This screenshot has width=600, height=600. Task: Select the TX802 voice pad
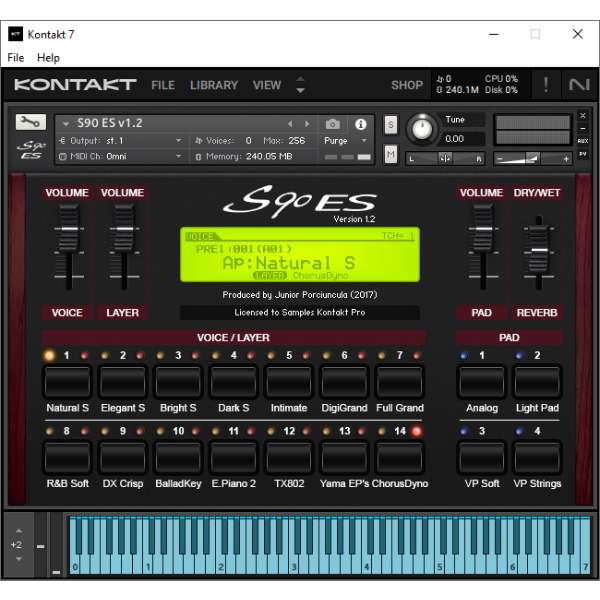coord(289,457)
